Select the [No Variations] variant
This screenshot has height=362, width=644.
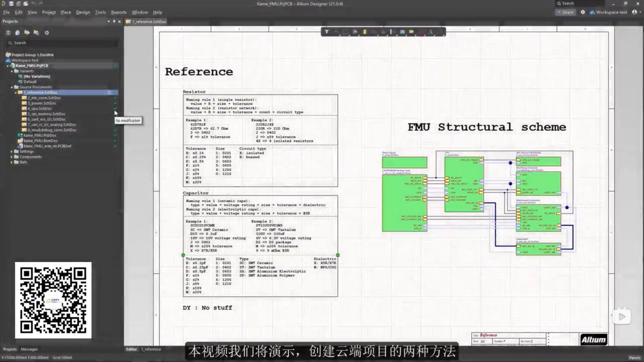click(x=36, y=76)
